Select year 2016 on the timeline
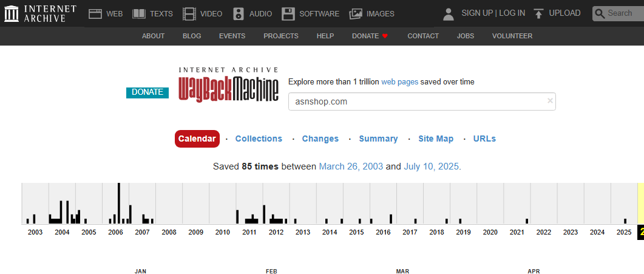This screenshot has height=274, width=644. coord(383,233)
